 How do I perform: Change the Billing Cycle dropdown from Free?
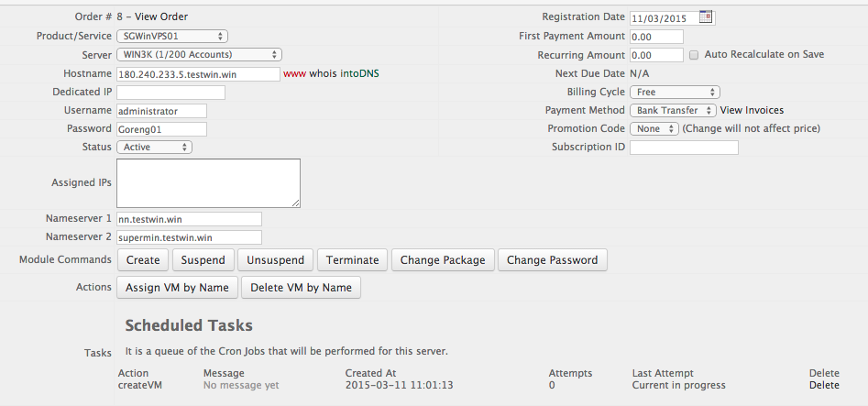tap(675, 92)
